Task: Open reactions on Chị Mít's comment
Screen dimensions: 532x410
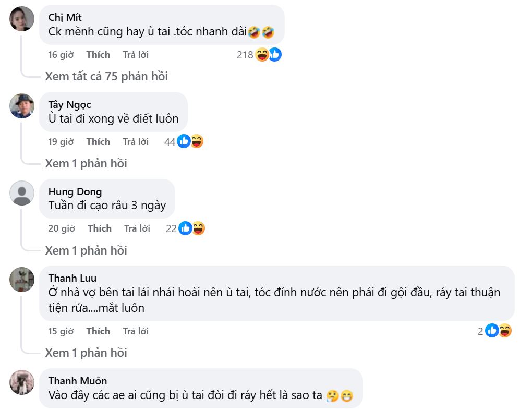Action: click(x=268, y=54)
